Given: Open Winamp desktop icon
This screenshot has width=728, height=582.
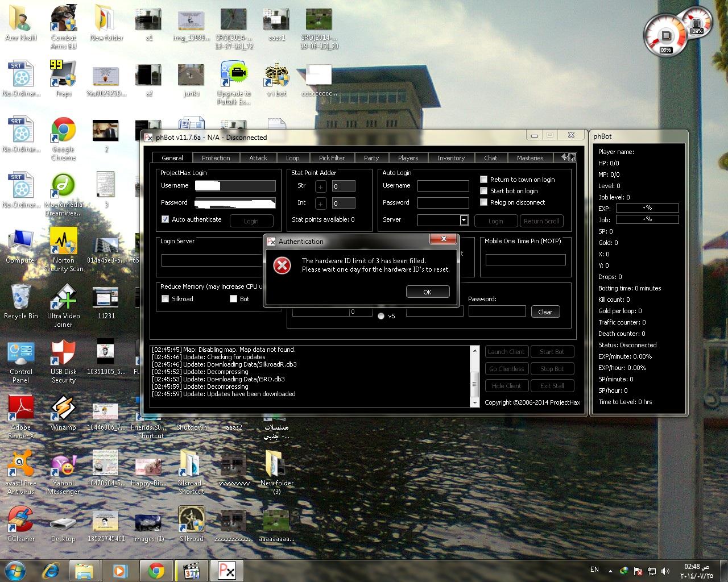Looking at the screenshot, I should pos(63,413).
